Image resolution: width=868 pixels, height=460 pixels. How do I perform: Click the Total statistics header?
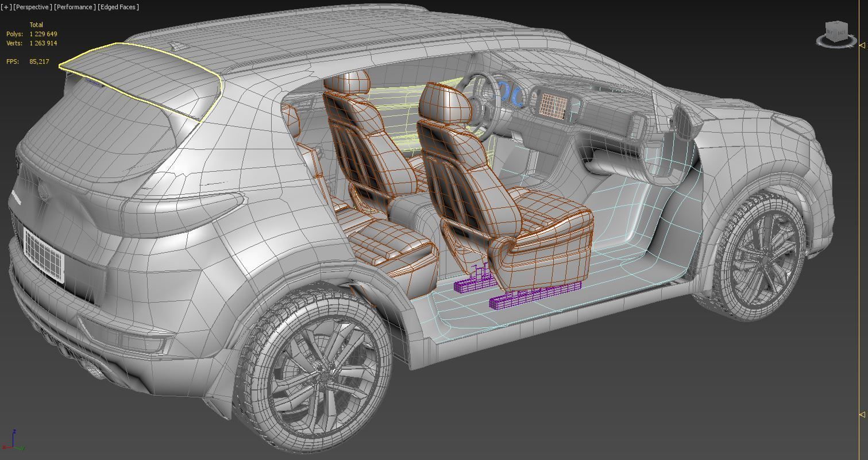pos(36,25)
